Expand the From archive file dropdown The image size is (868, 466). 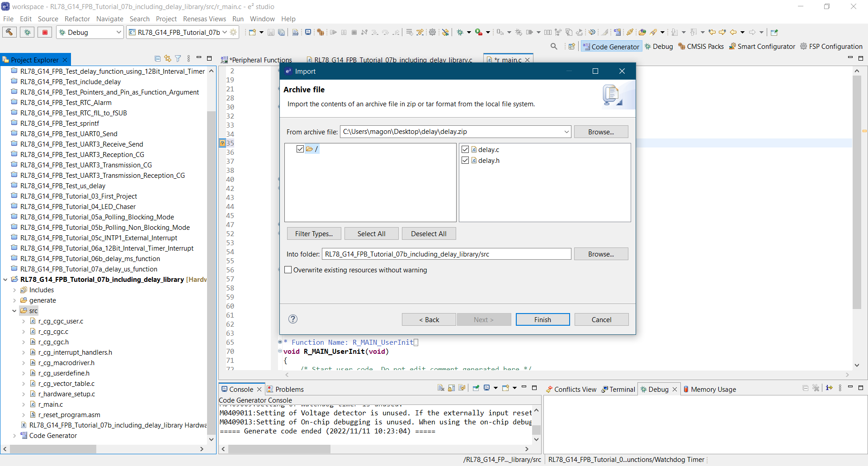[566, 132]
